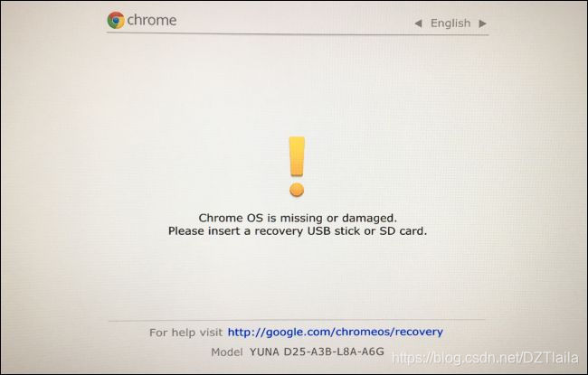Click the header divider line under the logo
Screen dimensions: 588x375
(x=298, y=34)
